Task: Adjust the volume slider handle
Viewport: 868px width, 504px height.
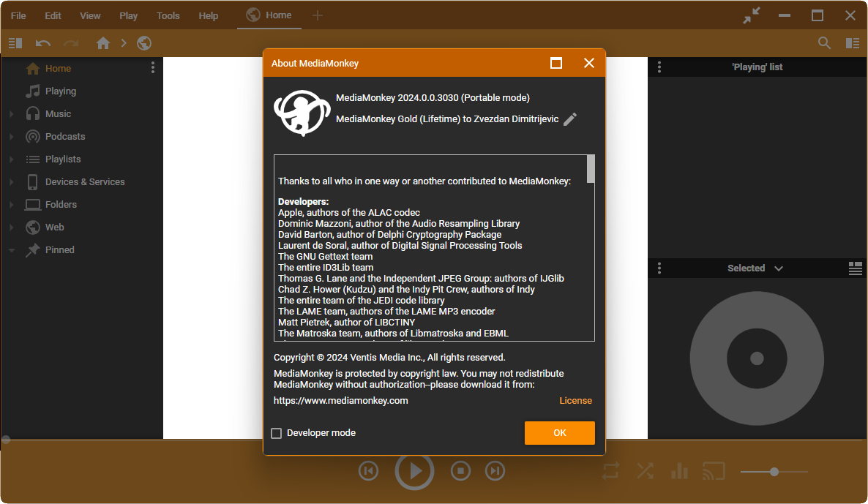Action: [x=774, y=472]
